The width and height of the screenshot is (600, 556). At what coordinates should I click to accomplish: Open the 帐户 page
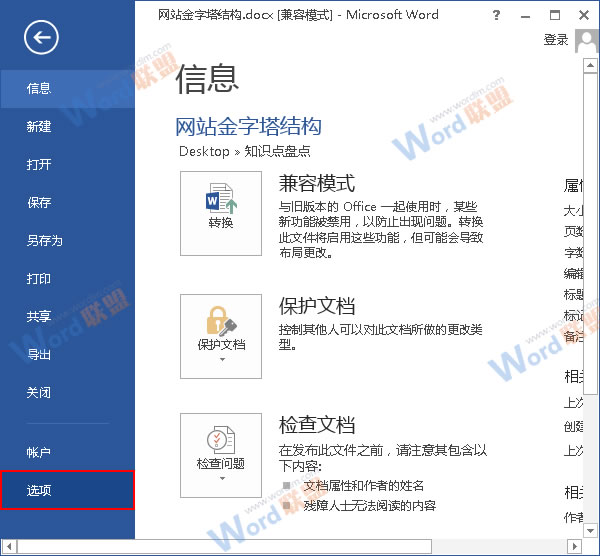(x=67, y=453)
